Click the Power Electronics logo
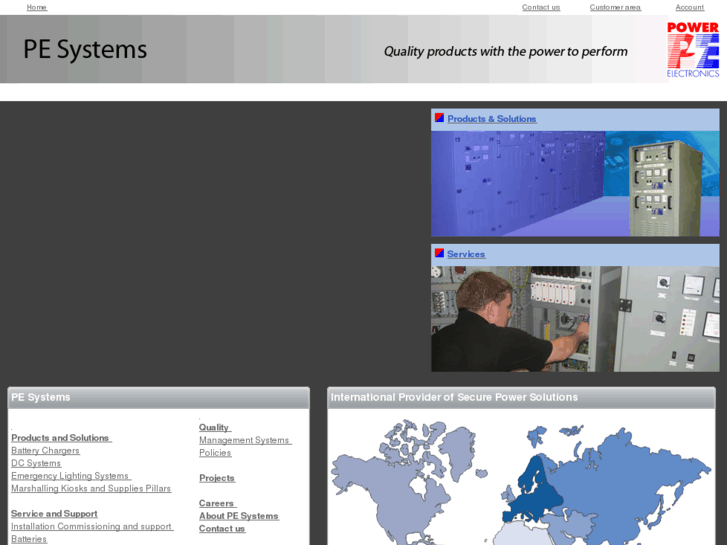The height and width of the screenshot is (545, 727). coord(693,50)
